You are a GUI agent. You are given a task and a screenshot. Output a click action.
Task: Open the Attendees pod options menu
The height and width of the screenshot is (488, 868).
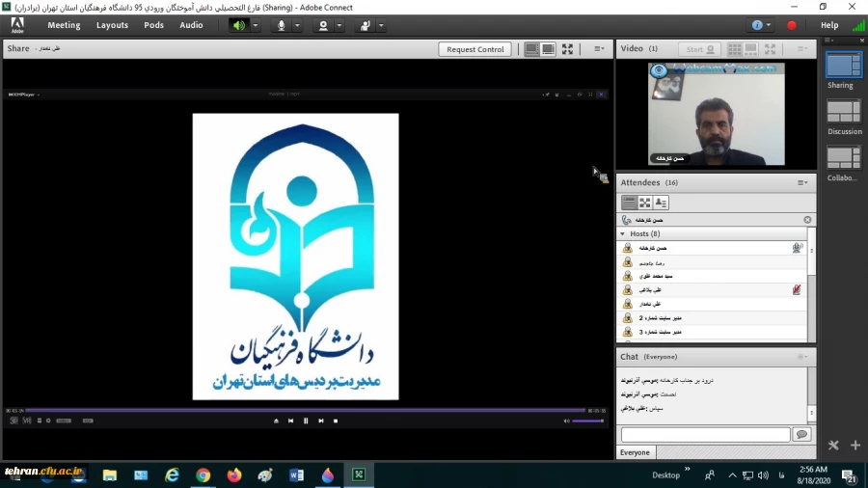[802, 182]
